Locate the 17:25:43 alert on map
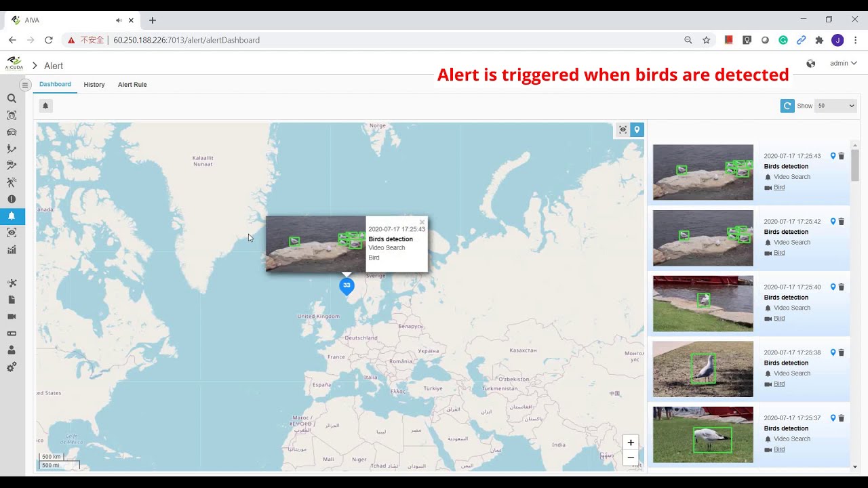Image resolution: width=868 pixels, height=488 pixels. (833, 156)
